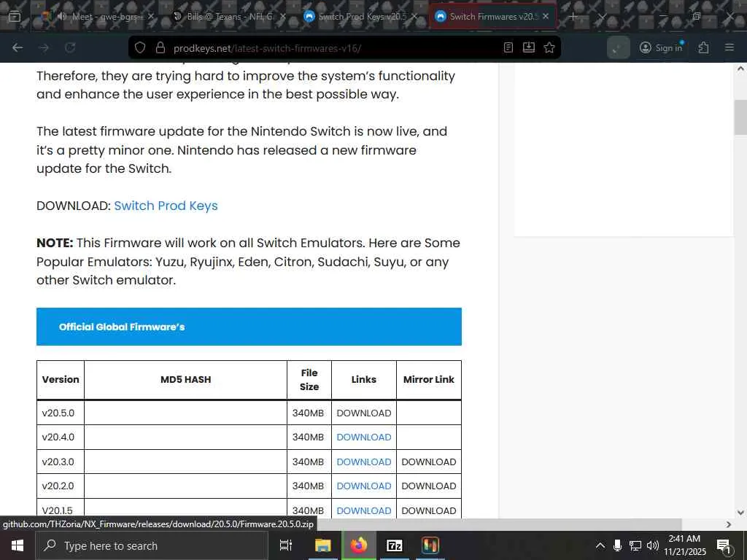The image size is (747, 560).
Task: Click the green extension toolbar button
Action: point(619,47)
